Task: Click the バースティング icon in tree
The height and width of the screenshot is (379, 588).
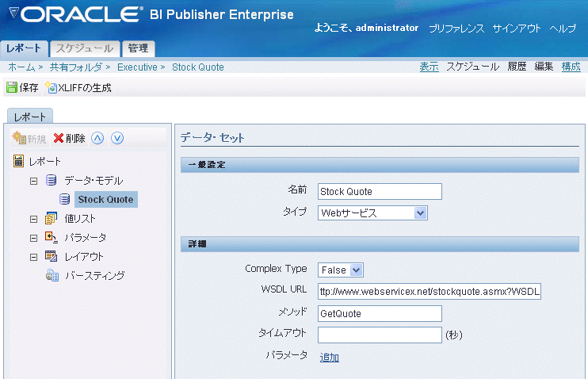Action: (52, 275)
